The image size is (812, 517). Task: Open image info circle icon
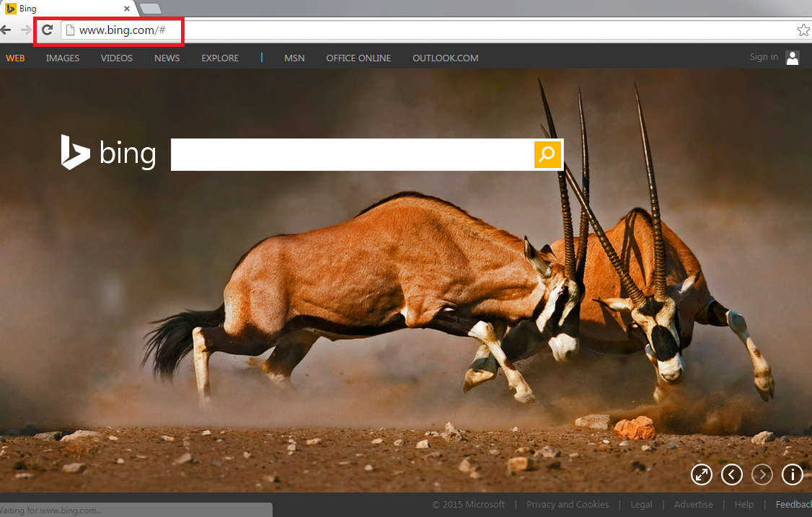(x=793, y=474)
